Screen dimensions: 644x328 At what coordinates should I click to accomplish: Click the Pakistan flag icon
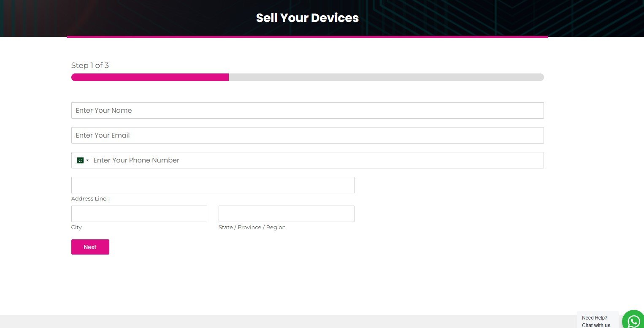[x=80, y=160]
